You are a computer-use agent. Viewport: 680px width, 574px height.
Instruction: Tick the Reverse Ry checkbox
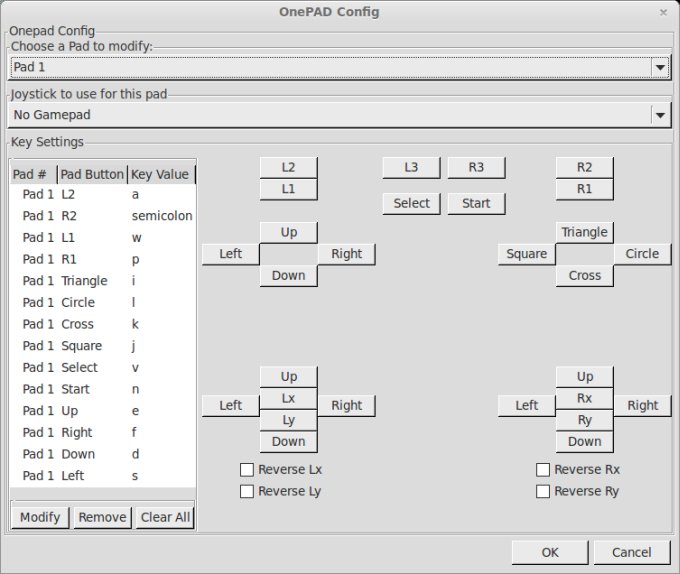543,492
